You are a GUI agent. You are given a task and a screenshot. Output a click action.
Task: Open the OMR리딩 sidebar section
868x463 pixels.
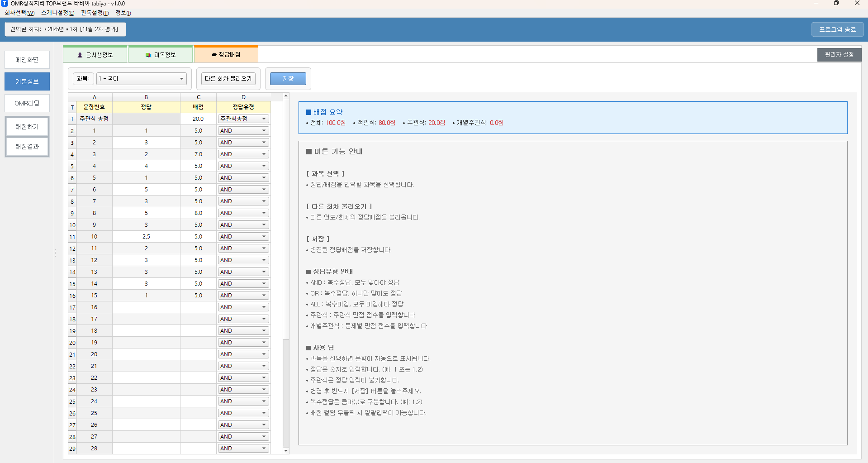point(27,103)
